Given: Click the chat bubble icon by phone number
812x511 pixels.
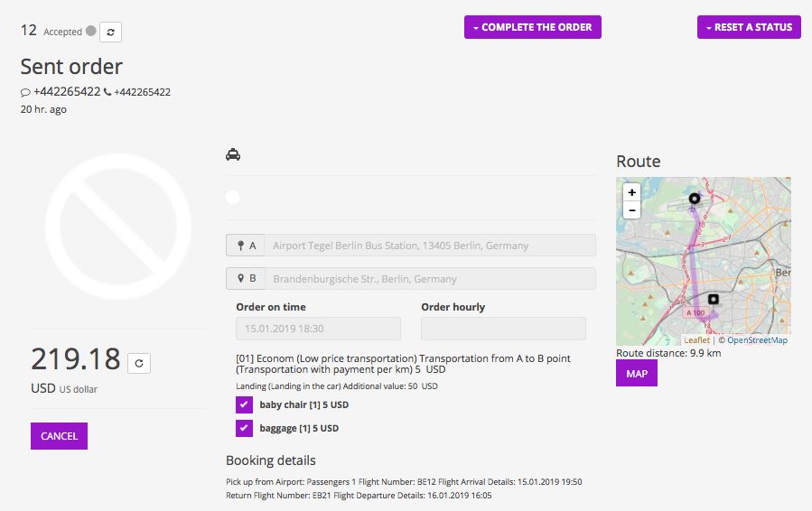Looking at the screenshot, I should [25, 92].
